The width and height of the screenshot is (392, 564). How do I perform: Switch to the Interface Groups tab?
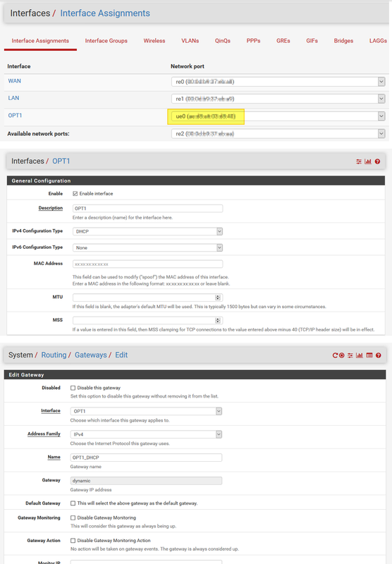(x=106, y=41)
